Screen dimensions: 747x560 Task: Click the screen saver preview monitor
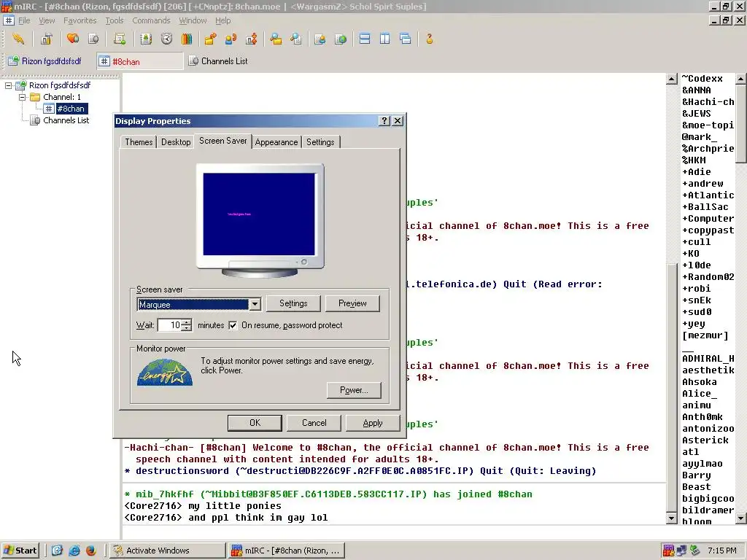[x=260, y=220]
